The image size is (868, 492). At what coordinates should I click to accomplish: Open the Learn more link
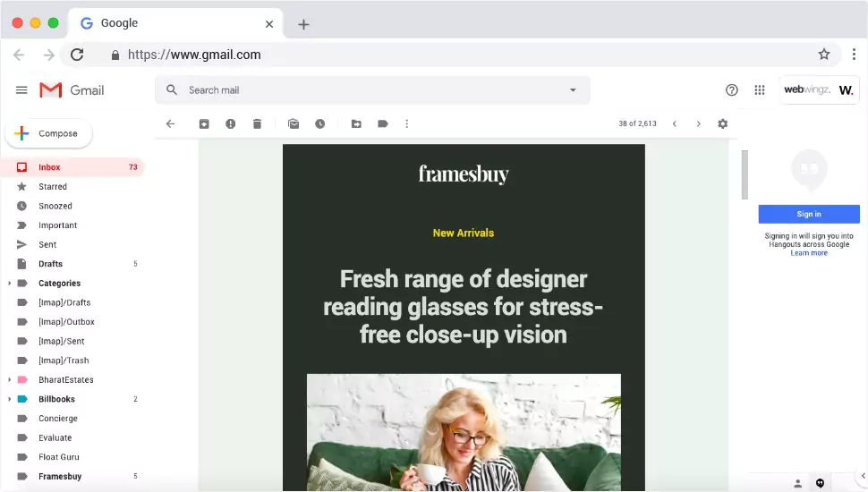[x=809, y=253]
